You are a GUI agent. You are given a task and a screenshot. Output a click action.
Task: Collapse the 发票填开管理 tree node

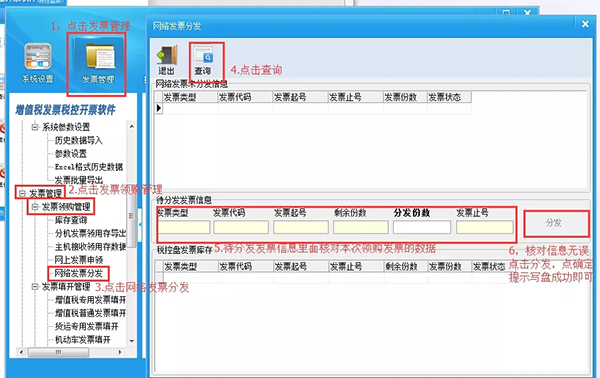click(35, 286)
